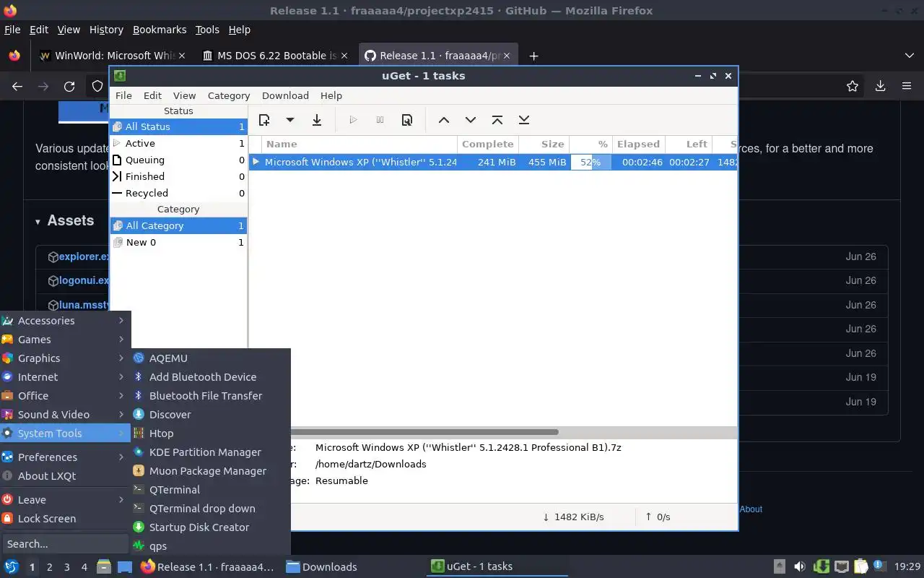This screenshot has height=578, width=924.
Task: Launch Bluetooth File Transfer
Action: pos(211,396)
